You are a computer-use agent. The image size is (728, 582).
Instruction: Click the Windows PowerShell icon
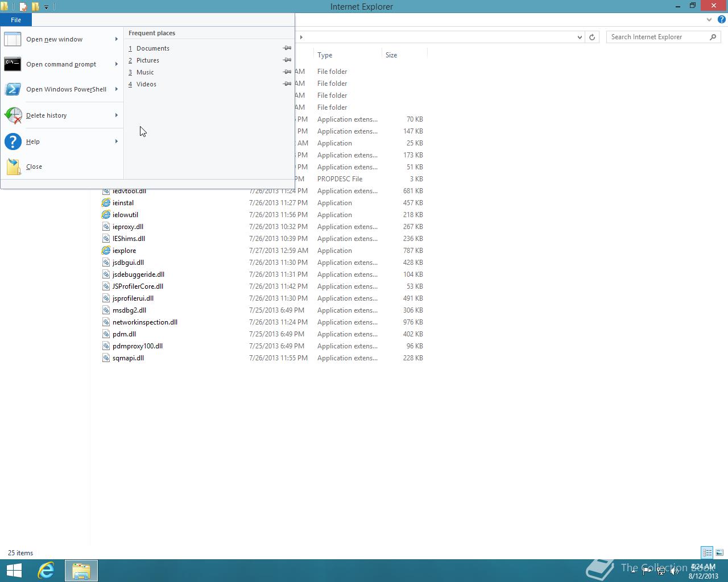[13, 89]
